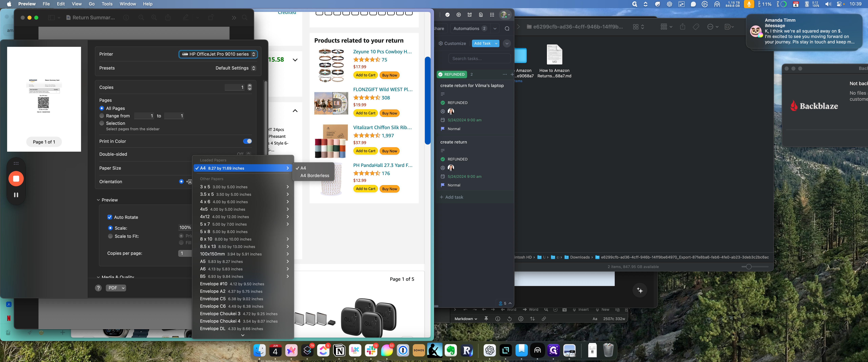868x362 pixels.
Task: Adjust the Finder icon size slider
Action: 749,267
